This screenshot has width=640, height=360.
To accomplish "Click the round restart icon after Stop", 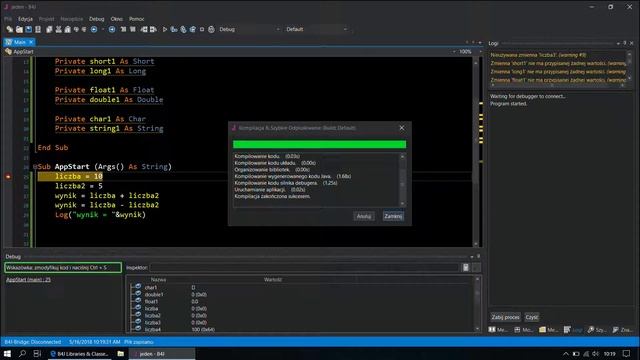I will (x=211, y=29).
